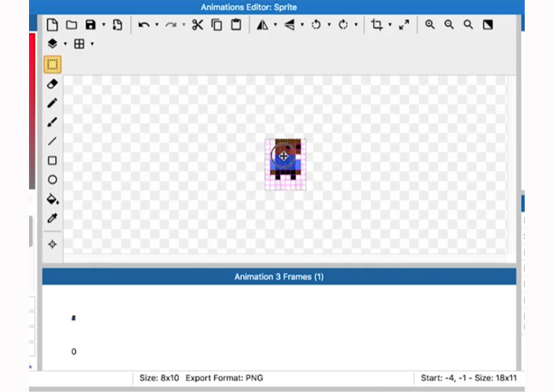Rotate the image clockwise
This screenshot has height=392, width=553.
[x=343, y=25]
